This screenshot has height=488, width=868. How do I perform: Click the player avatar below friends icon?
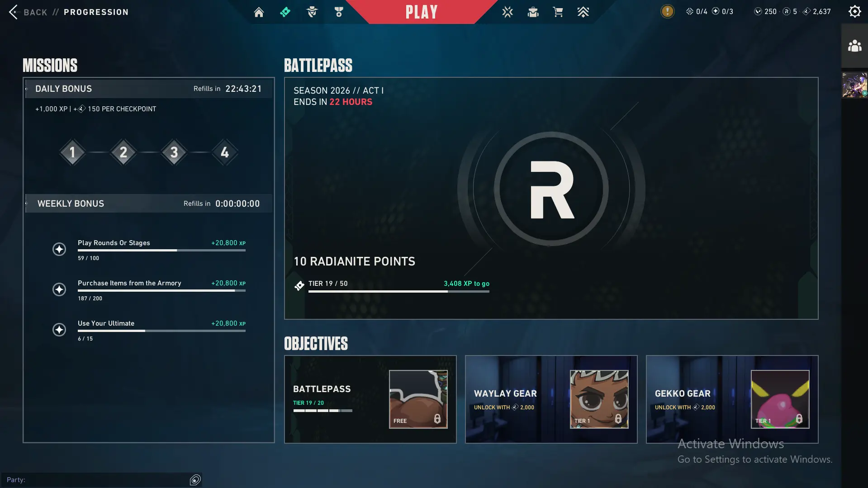click(x=854, y=85)
